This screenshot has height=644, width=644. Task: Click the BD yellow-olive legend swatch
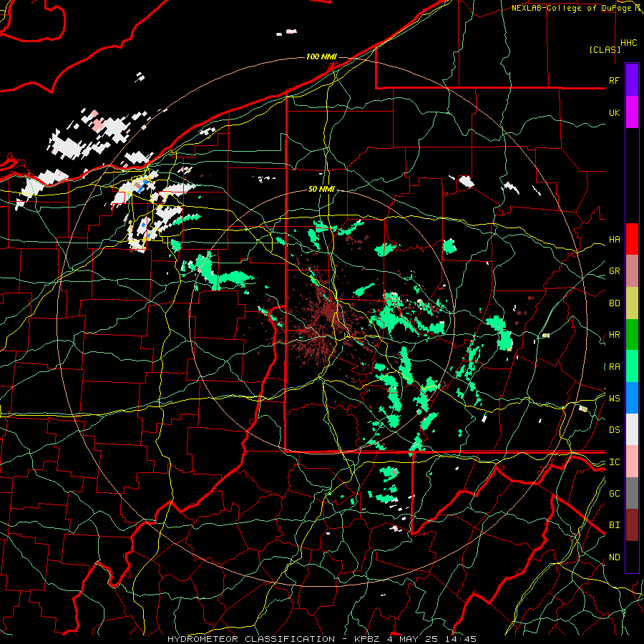(632, 303)
